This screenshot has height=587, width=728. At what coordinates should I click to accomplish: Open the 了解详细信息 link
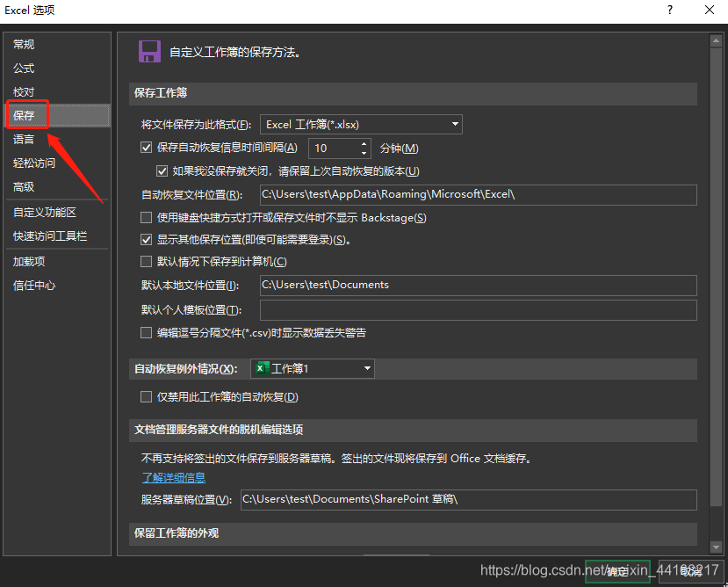pos(174,477)
